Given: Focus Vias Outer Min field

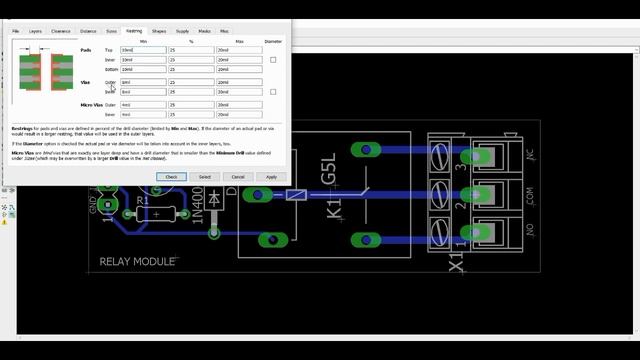Looking at the screenshot, I should 143,82.
